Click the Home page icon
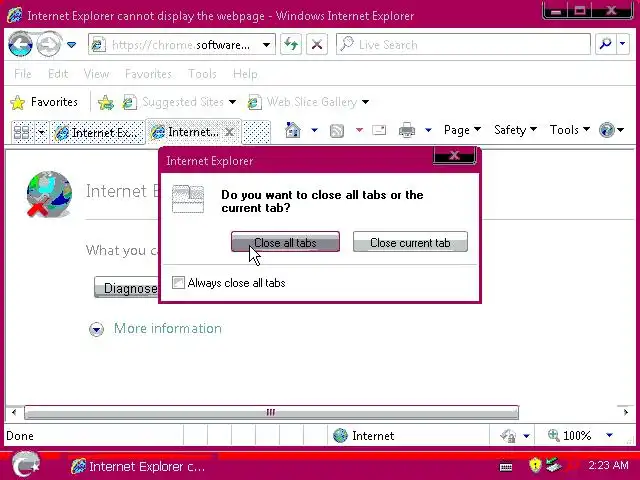 [x=293, y=130]
